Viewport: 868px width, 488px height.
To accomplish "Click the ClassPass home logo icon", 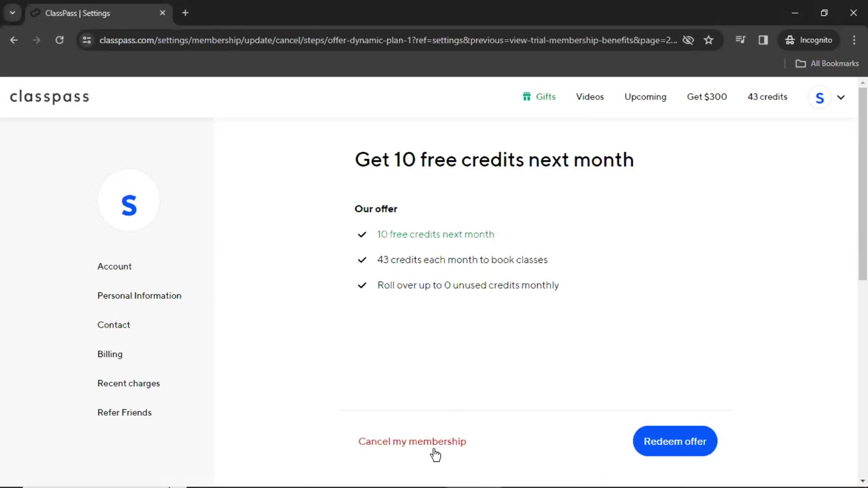I will (x=49, y=97).
